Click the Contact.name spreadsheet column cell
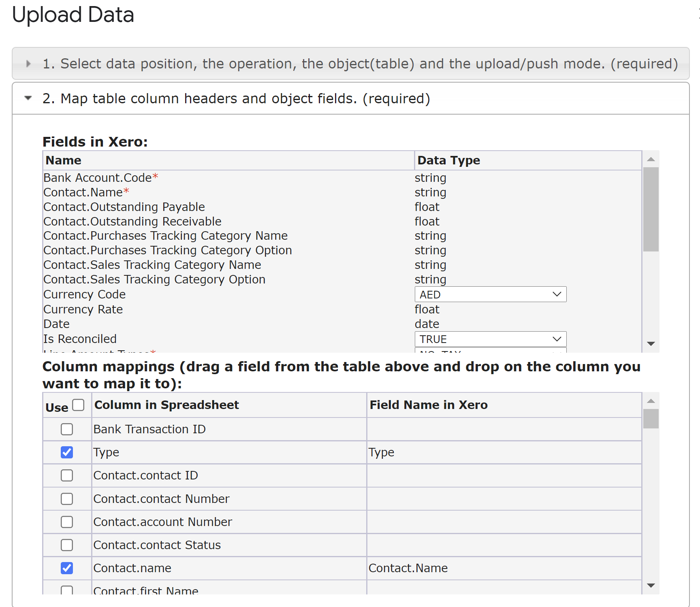The image size is (700, 607). (x=229, y=568)
